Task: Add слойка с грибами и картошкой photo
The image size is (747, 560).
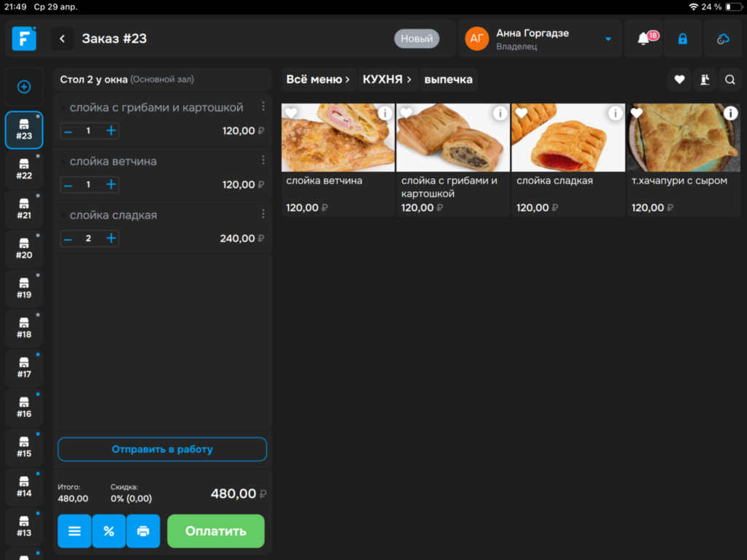Action: point(453,138)
